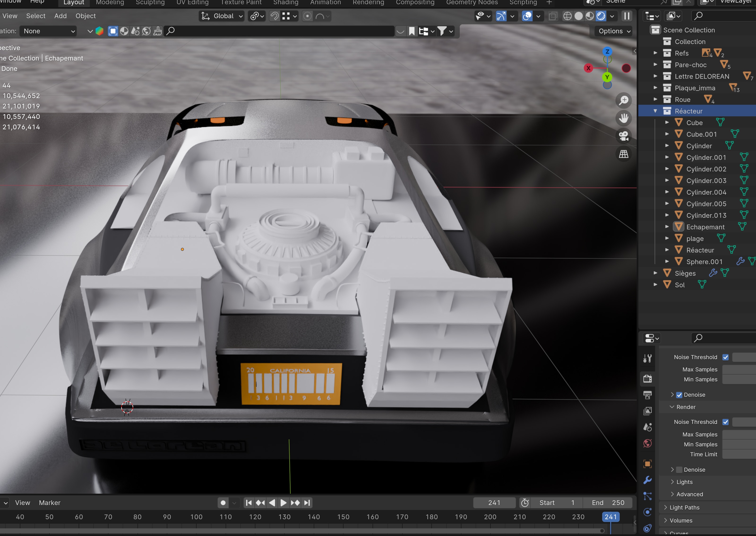Screen dimensions: 756x536
Task: Disable viewport Denoise checkbox
Action: click(x=679, y=395)
